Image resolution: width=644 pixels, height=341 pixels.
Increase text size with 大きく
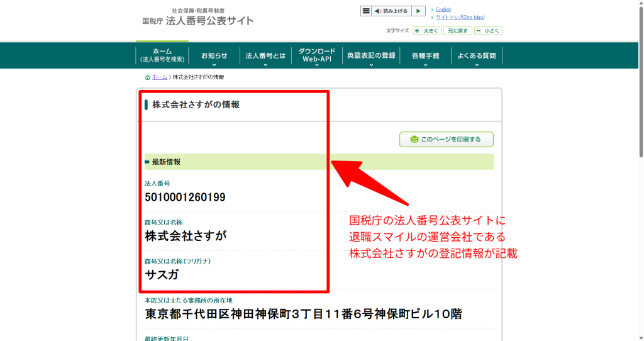[x=427, y=31]
